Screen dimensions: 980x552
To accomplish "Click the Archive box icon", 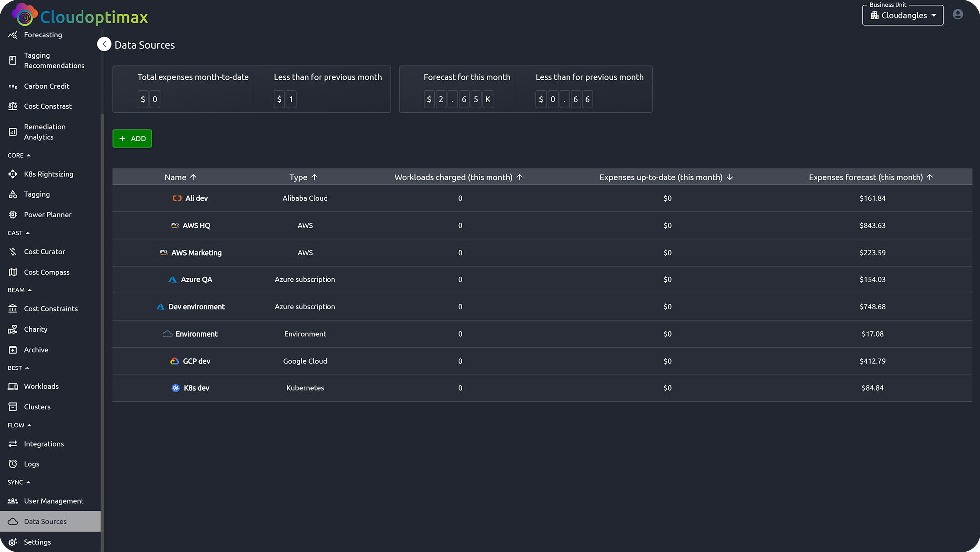I will click(13, 350).
